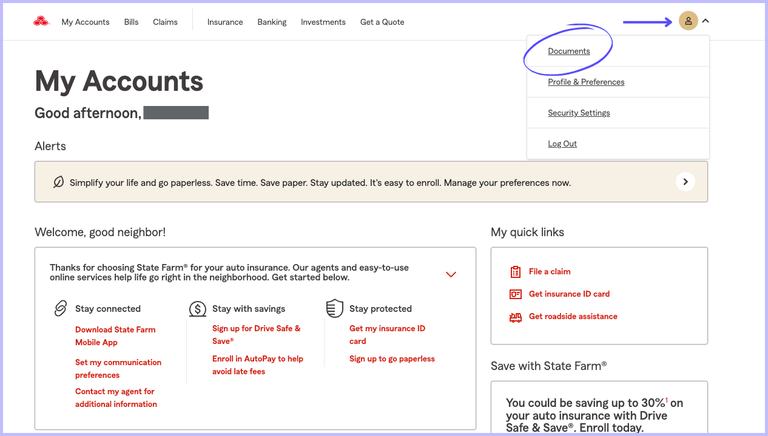The width and height of the screenshot is (768, 436).
Task: Open My Accounts in navigation
Action: [85, 22]
